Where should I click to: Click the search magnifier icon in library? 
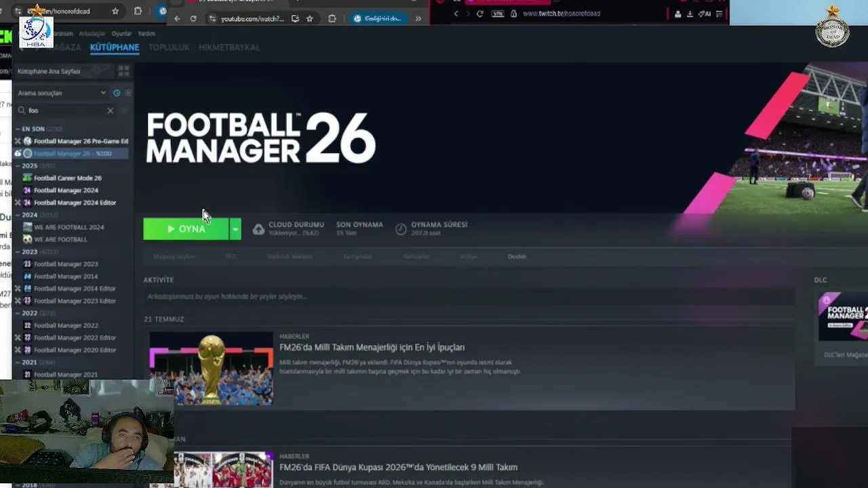[22, 110]
